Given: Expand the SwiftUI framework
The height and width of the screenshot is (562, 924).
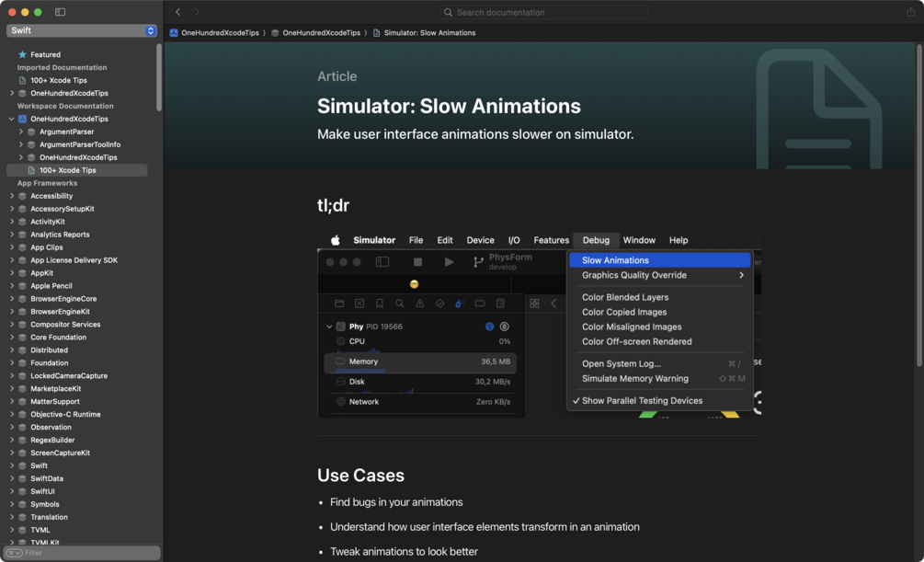Looking at the screenshot, I should pos(12,491).
